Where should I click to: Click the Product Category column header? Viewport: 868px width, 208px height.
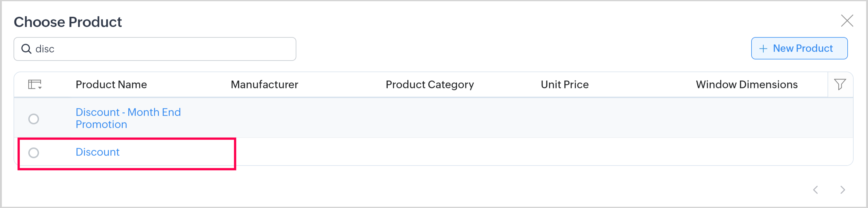(x=430, y=84)
